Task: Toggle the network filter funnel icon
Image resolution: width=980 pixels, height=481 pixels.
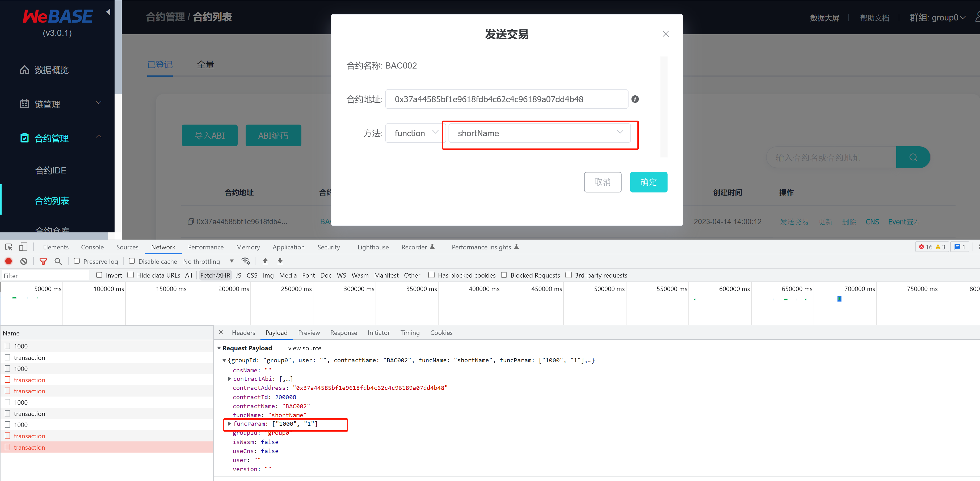Action: pyautogui.click(x=43, y=261)
